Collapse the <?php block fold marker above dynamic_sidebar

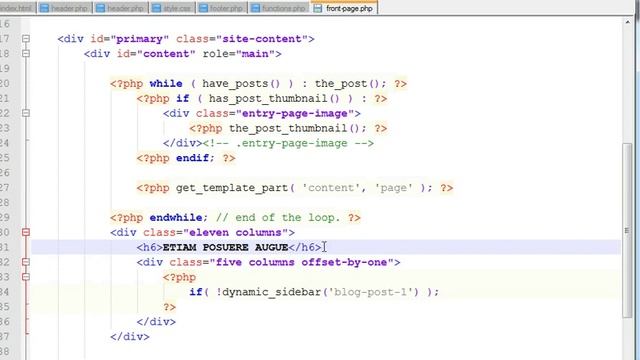[26, 277]
